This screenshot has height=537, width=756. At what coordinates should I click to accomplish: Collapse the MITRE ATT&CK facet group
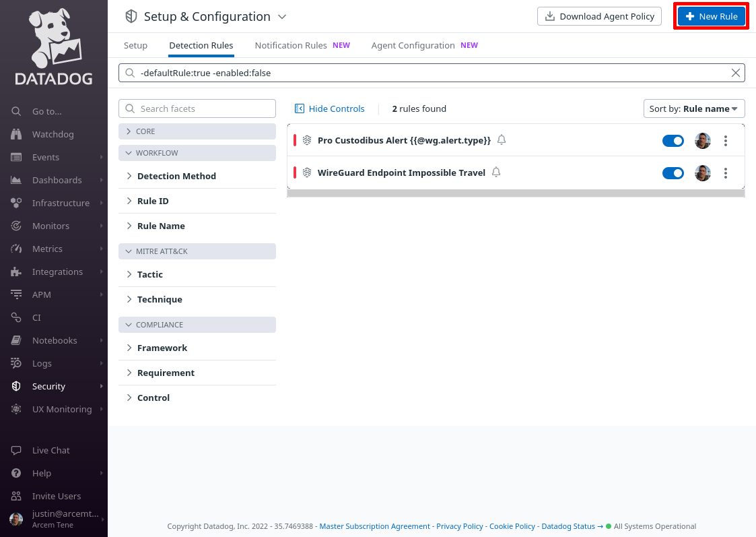[197, 251]
